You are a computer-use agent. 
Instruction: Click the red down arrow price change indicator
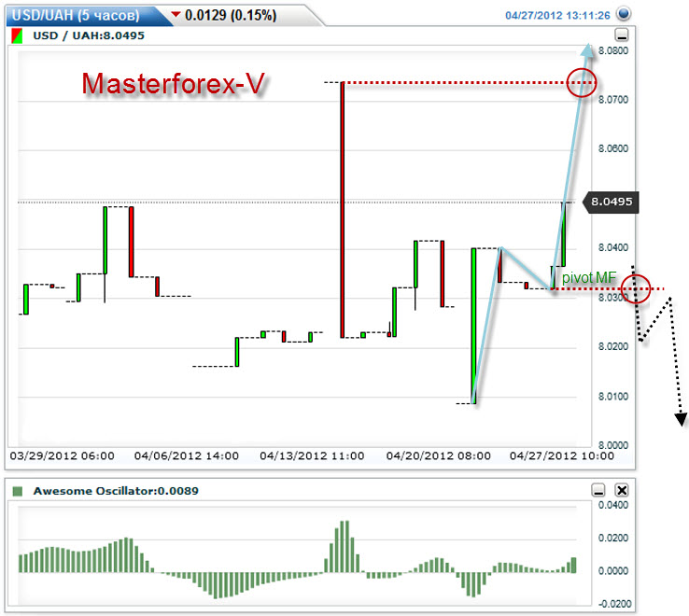(176, 15)
